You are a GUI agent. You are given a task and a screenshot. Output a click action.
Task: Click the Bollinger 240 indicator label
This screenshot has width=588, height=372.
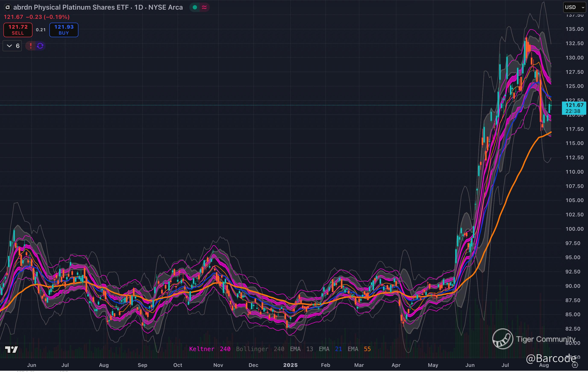[260, 349]
